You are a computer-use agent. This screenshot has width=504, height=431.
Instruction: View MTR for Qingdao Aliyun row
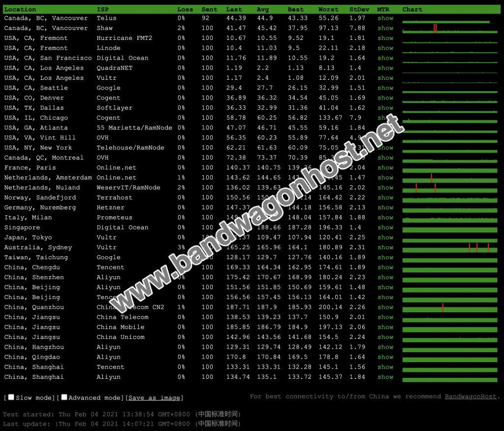pyautogui.click(x=385, y=357)
